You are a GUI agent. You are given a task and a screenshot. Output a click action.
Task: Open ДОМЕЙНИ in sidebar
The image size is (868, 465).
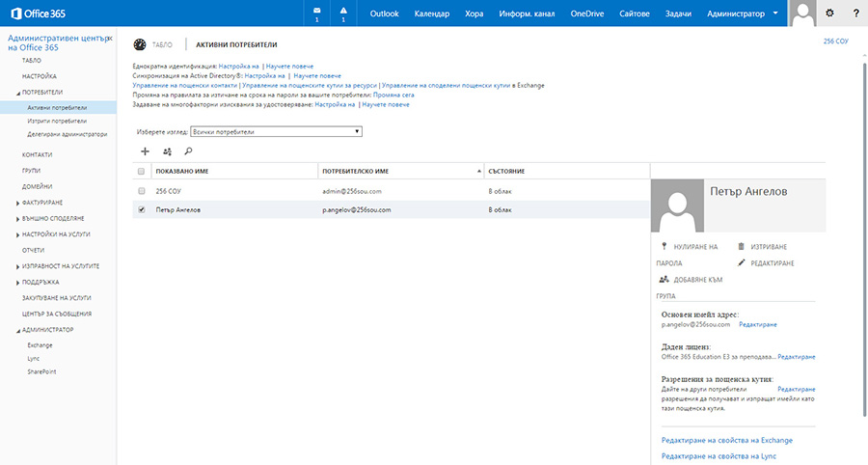[x=37, y=186]
